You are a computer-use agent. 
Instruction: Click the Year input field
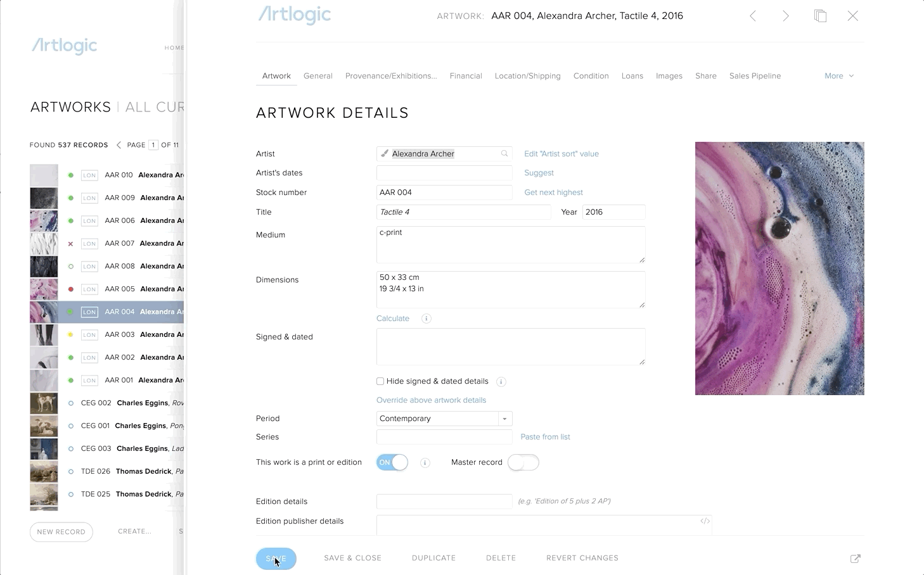[613, 212]
